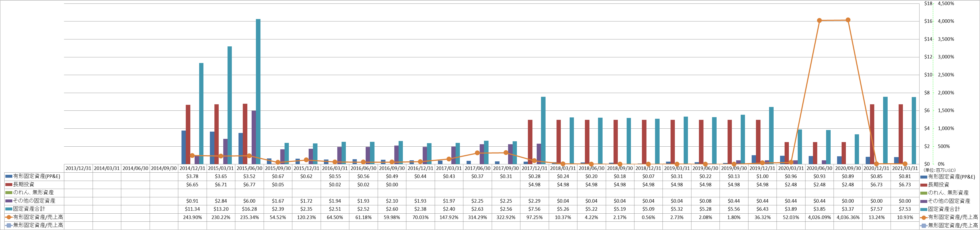Click the $13.20 total fixed assets cell

221,209
